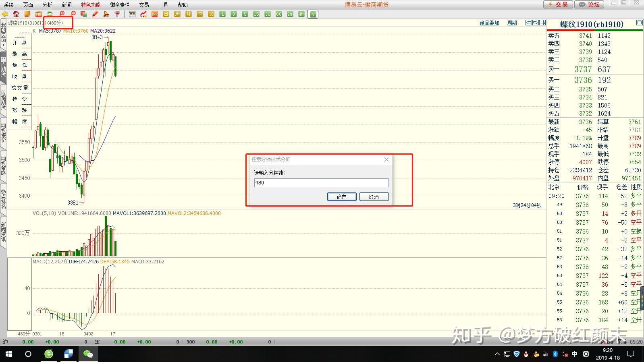Screen dimensions: 644x362
Task: Click the minutes input field showing 480
Action: point(321,183)
